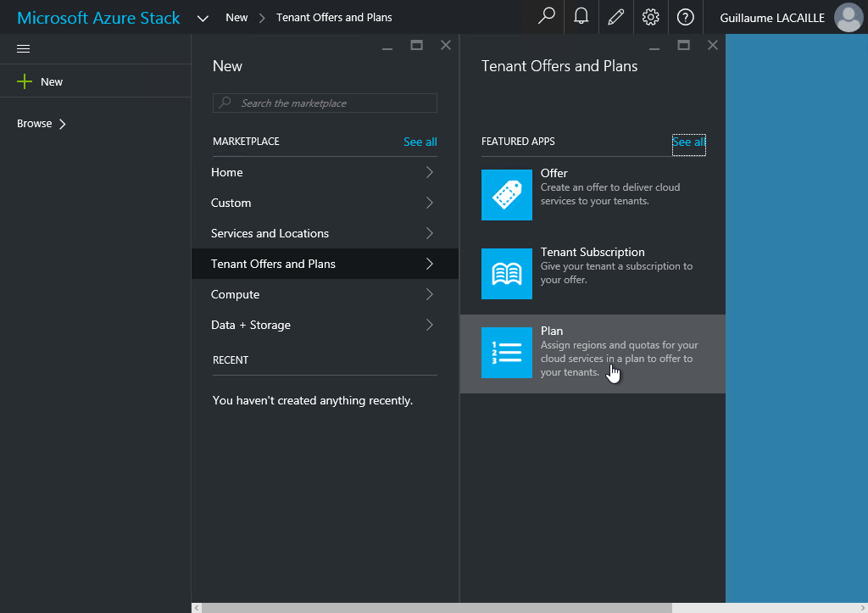Click the Plan title text
The image size is (868, 613).
[x=551, y=331]
